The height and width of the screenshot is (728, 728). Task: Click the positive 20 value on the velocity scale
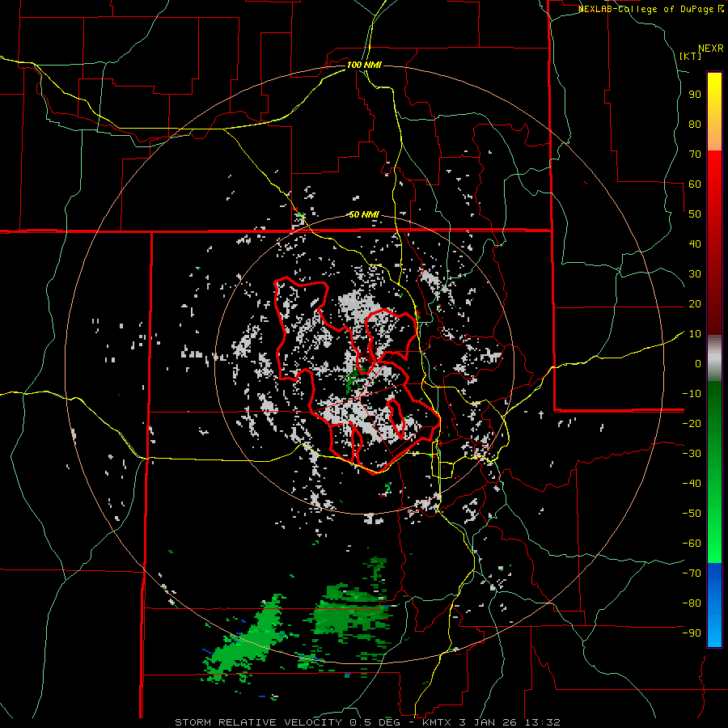pos(695,304)
